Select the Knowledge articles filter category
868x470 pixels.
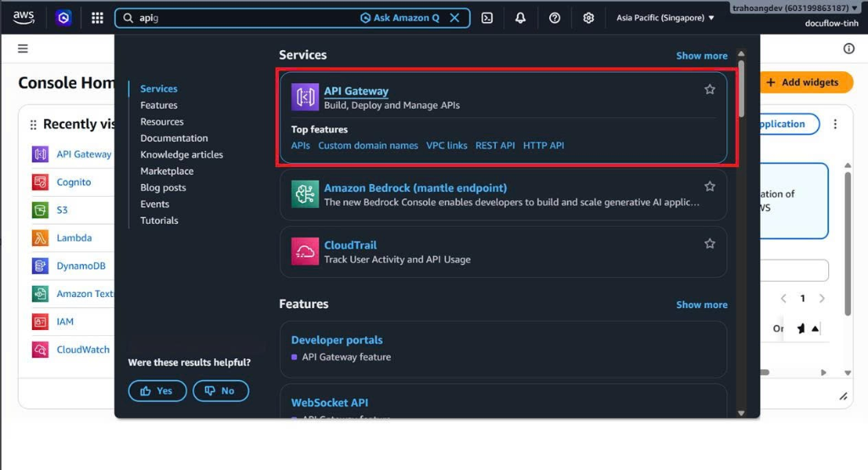coord(181,154)
